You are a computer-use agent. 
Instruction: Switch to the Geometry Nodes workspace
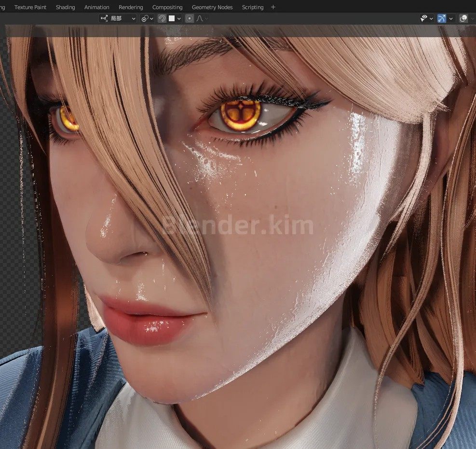point(212,7)
